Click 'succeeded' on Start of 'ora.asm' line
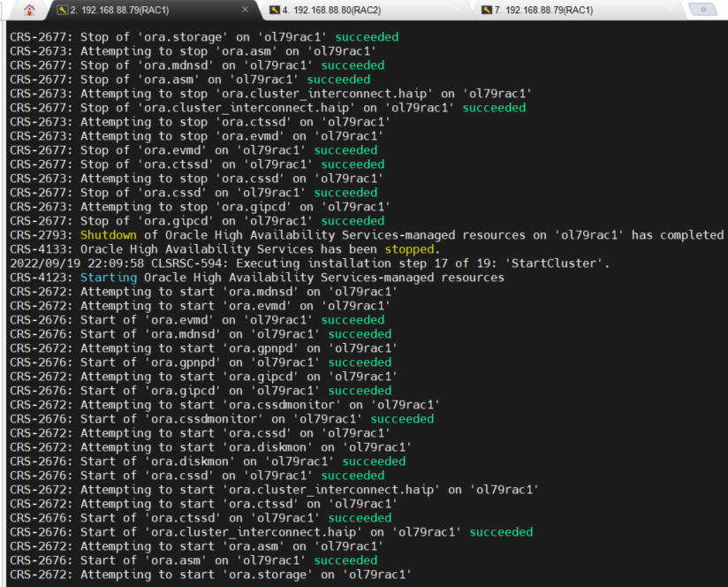728x587 pixels. point(346,560)
